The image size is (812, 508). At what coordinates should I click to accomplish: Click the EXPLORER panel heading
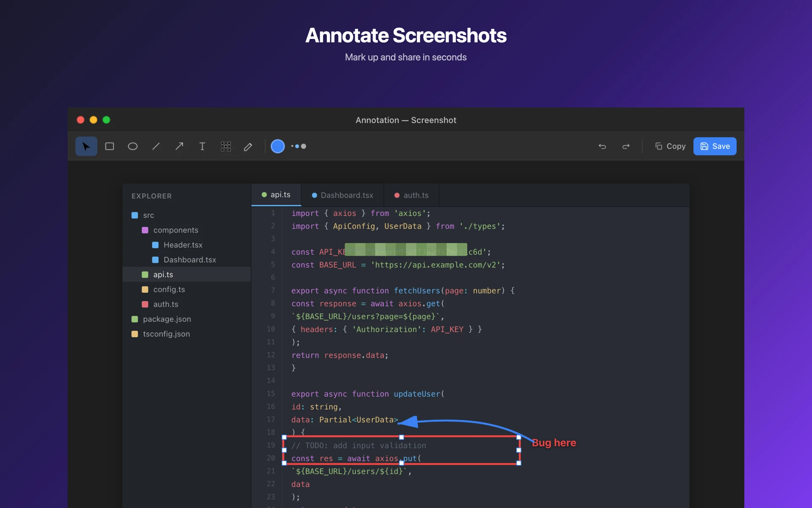[x=151, y=196]
